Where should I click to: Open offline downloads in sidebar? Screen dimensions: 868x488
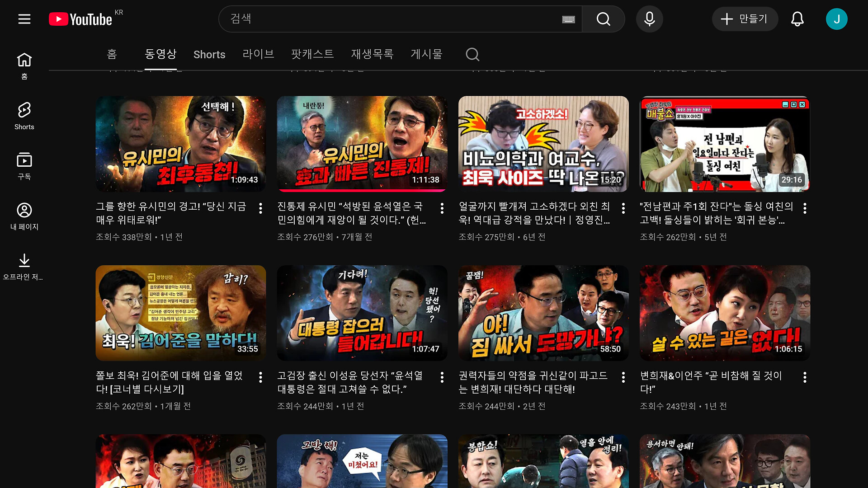(x=24, y=266)
